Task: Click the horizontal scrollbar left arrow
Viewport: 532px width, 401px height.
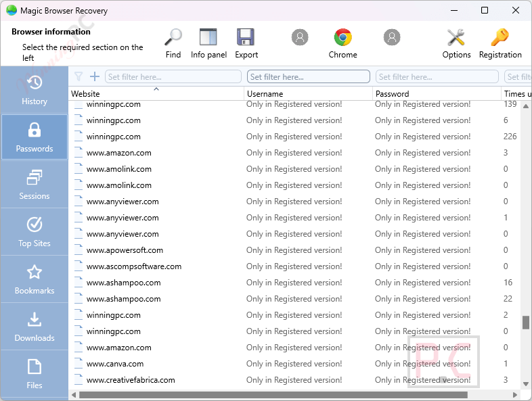Action: point(74,395)
